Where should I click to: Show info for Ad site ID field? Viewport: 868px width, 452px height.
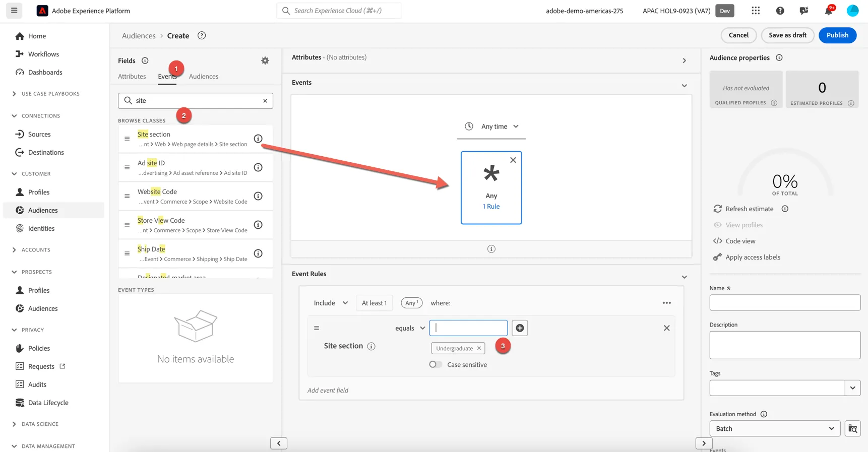258,167
